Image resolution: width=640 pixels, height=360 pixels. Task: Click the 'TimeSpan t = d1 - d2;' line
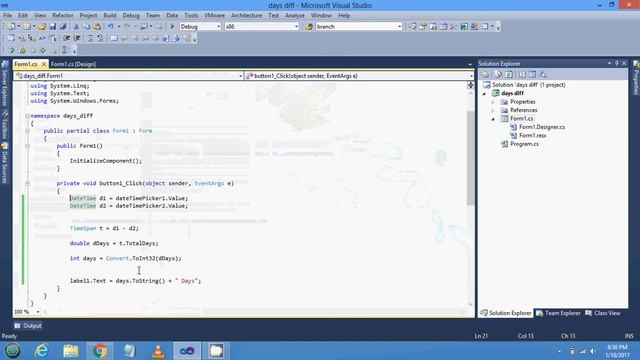point(104,228)
